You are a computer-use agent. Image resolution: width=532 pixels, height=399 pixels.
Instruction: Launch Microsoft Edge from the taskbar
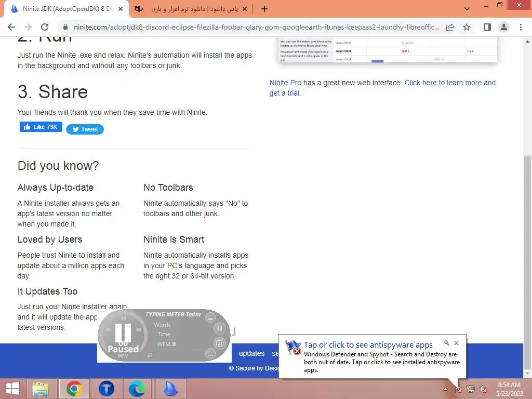click(x=137, y=389)
